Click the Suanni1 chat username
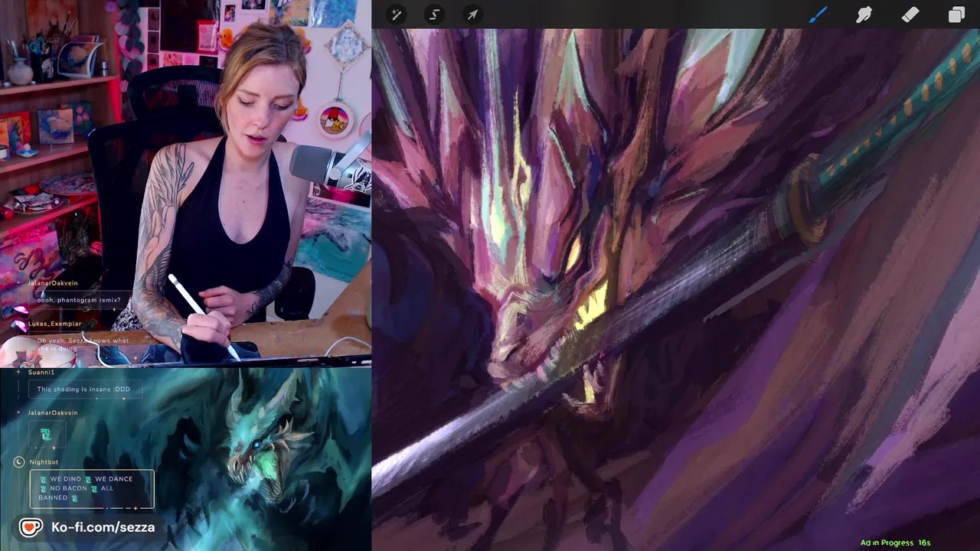This screenshot has width=980, height=551. (x=41, y=372)
